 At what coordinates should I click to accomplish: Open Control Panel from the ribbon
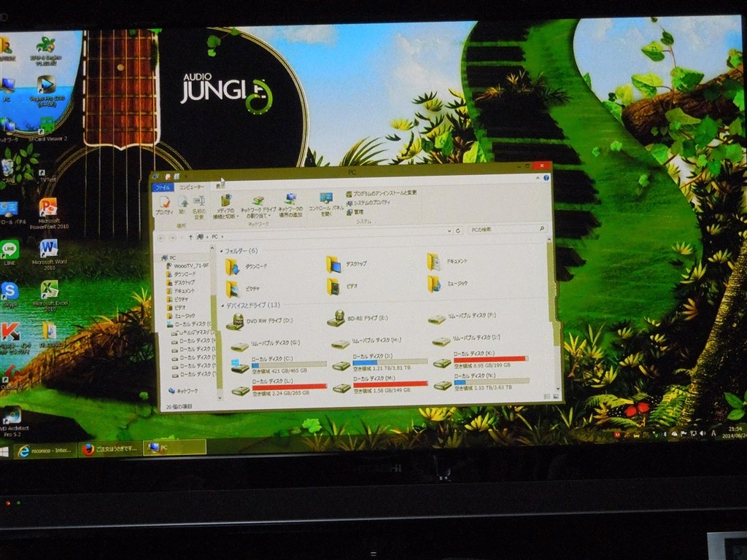pos(326,204)
